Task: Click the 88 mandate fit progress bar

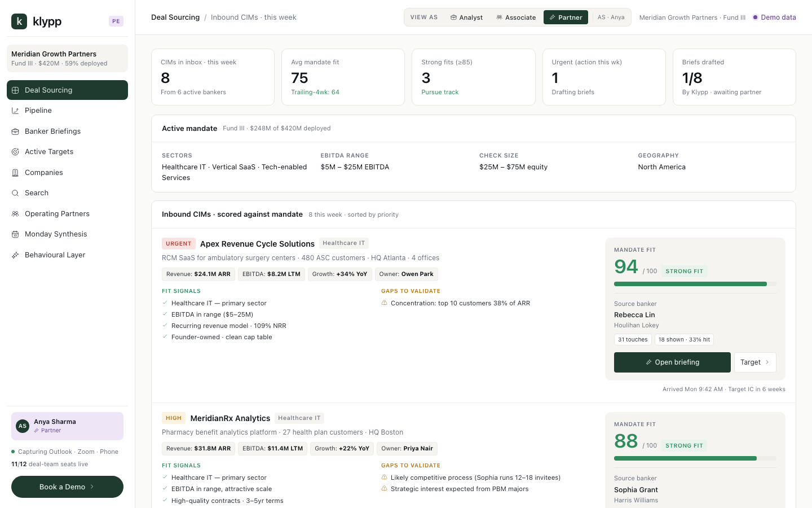Action: pos(695,458)
